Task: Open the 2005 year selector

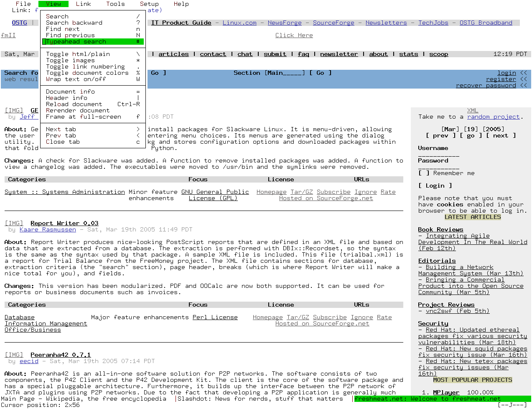Action: point(493,130)
